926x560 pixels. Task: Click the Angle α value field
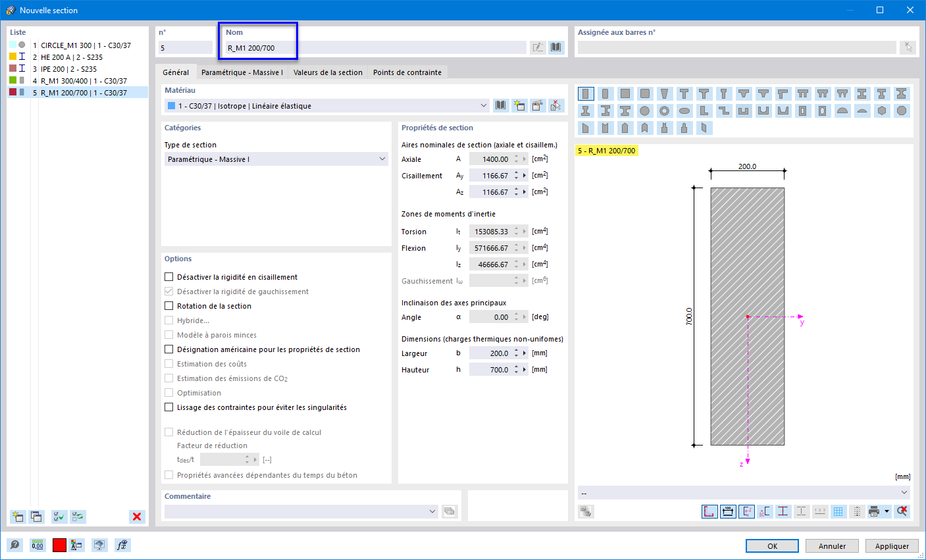490,317
